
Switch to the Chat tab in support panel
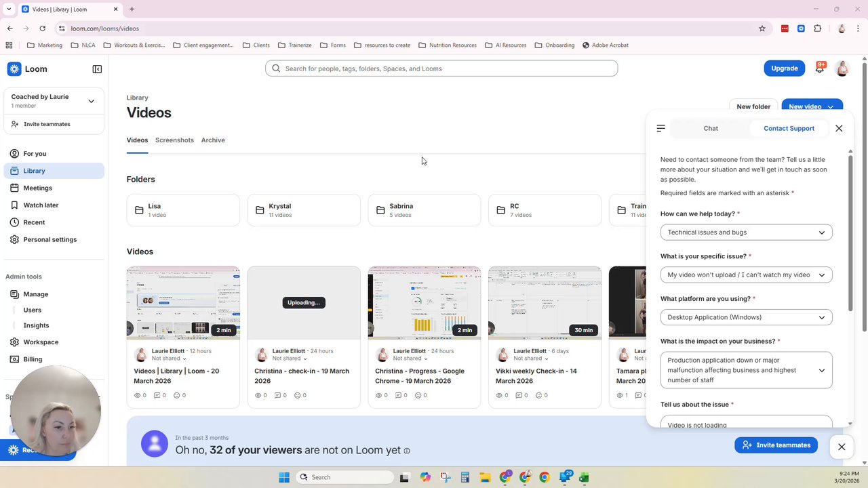[711, 128]
